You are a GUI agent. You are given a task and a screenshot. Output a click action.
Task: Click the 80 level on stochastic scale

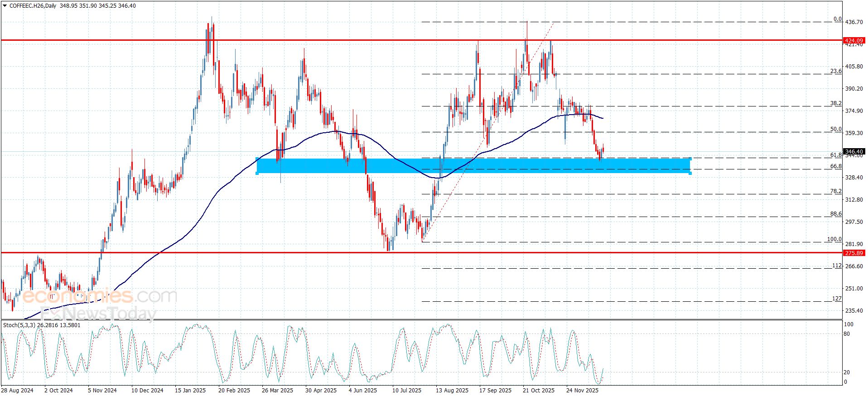click(x=847, y=334)
